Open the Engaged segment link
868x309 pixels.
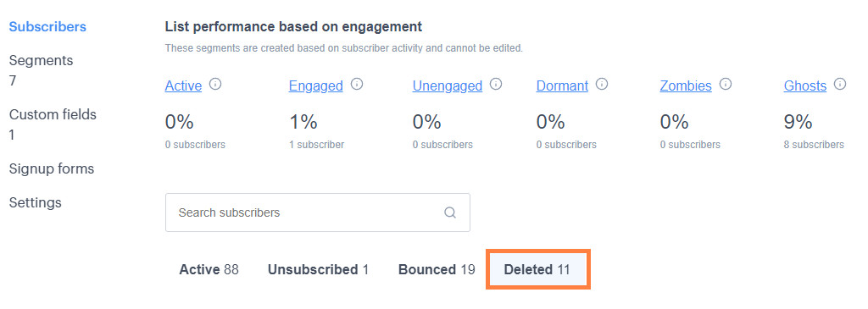tap(316, 86)
